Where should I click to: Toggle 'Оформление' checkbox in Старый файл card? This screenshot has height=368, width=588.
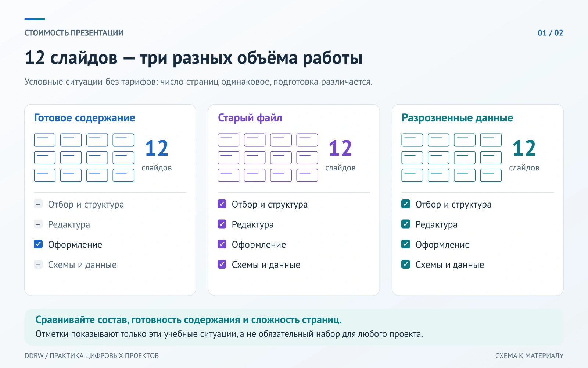[222, 244]
